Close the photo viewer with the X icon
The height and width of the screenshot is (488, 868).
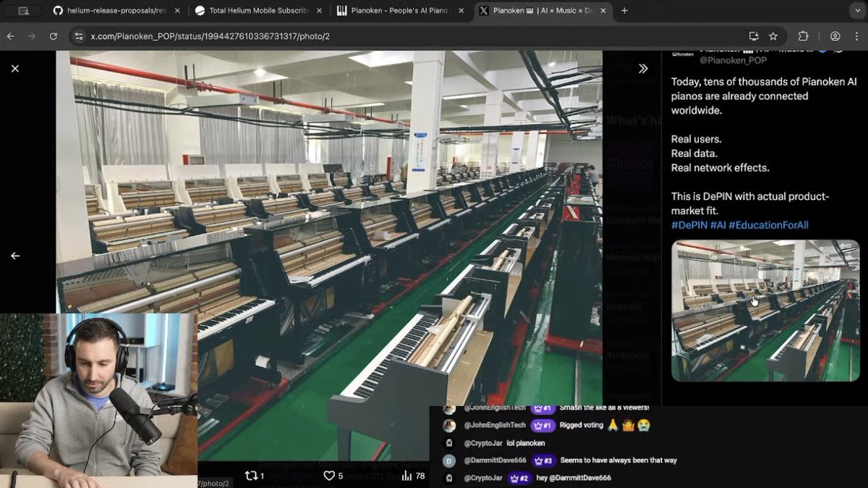point(15,68)
